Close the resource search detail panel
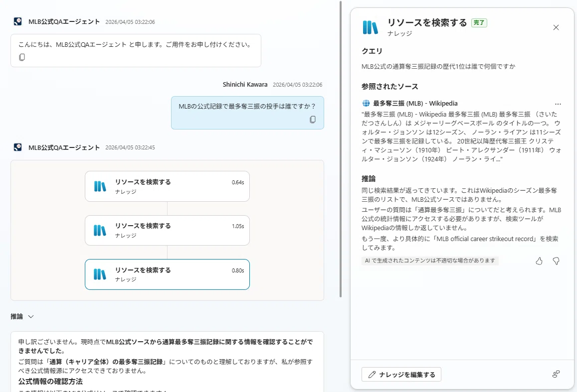The width and height of the screenshot is (577, 392). click(x=556, y=27)
